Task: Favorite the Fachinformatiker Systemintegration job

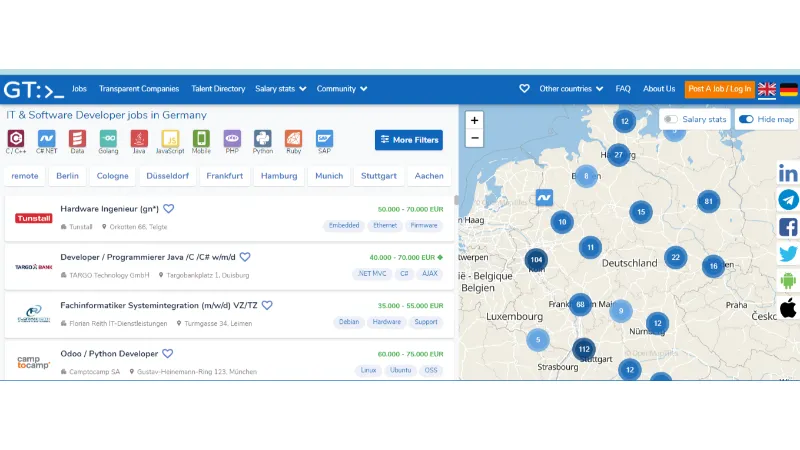Action: click(x=267, y=305)
